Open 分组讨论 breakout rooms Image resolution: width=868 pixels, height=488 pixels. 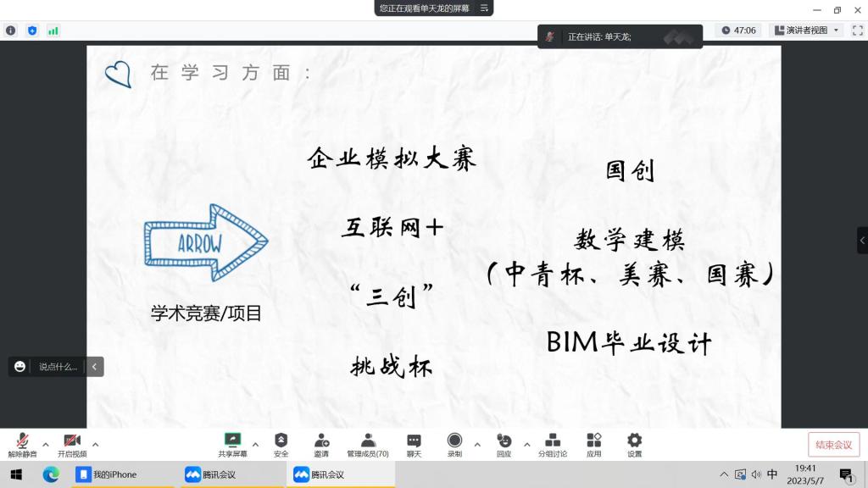click(553, 444)
